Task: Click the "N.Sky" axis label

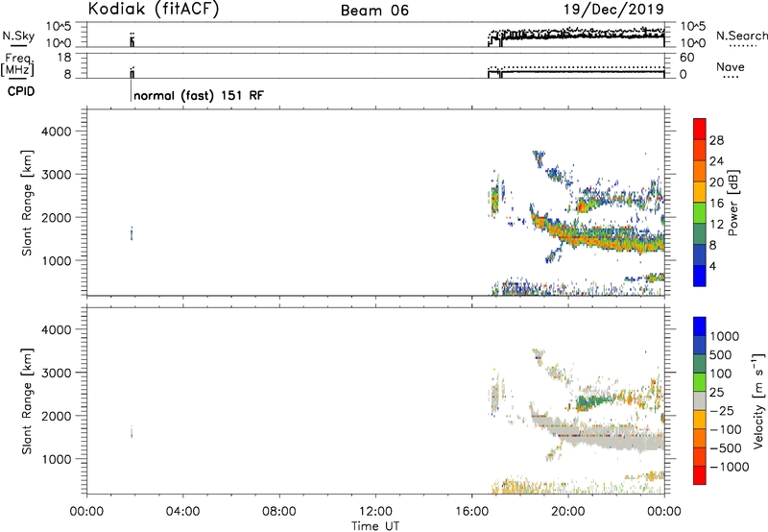Action: pos(18,36)
